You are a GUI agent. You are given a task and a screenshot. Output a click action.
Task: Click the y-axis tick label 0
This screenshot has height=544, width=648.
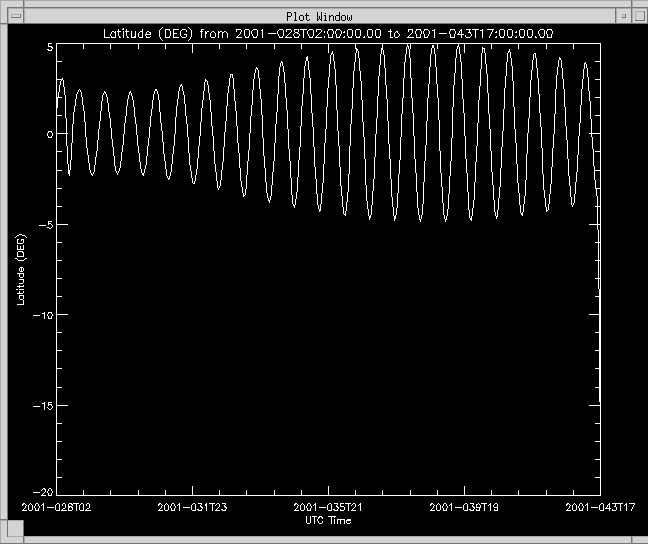(x=49, y=135)
